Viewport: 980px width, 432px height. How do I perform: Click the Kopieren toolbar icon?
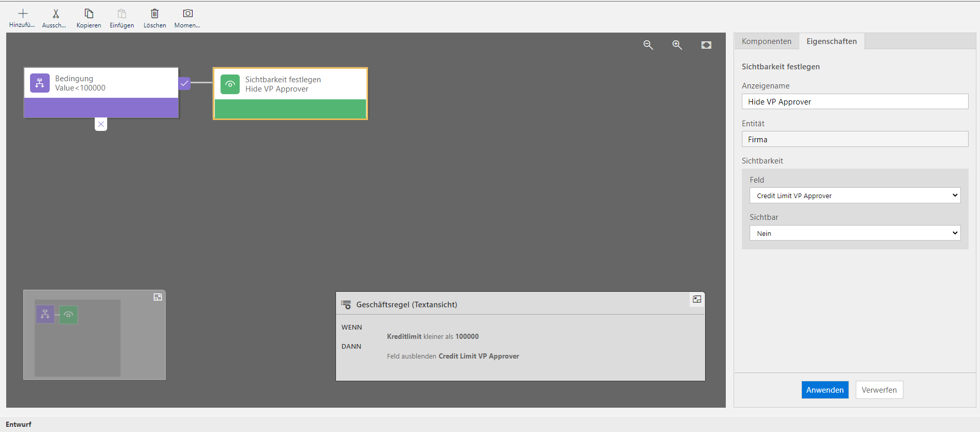(x=89, y=13)
